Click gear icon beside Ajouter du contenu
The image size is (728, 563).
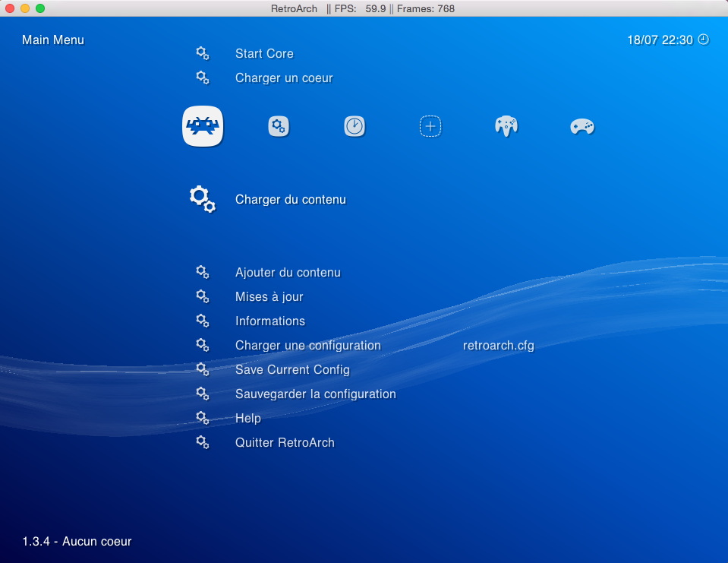203,272
